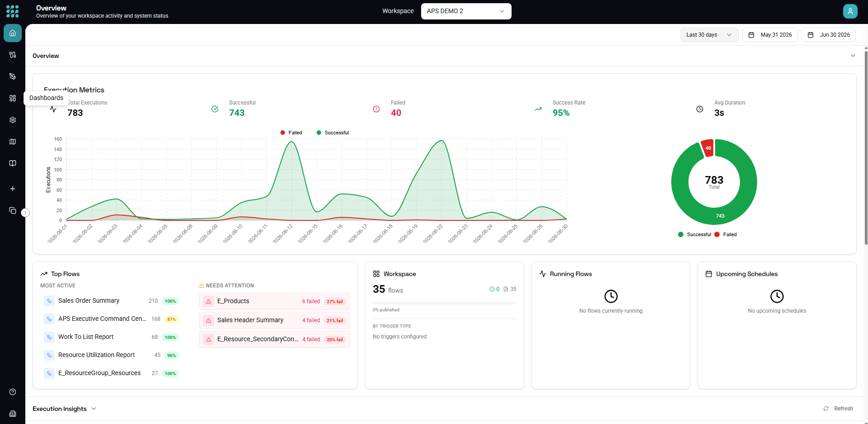Pick the May 31 2026 start date
The width and height of the screenshot is (868, 424).
click(x=770, y=35)
